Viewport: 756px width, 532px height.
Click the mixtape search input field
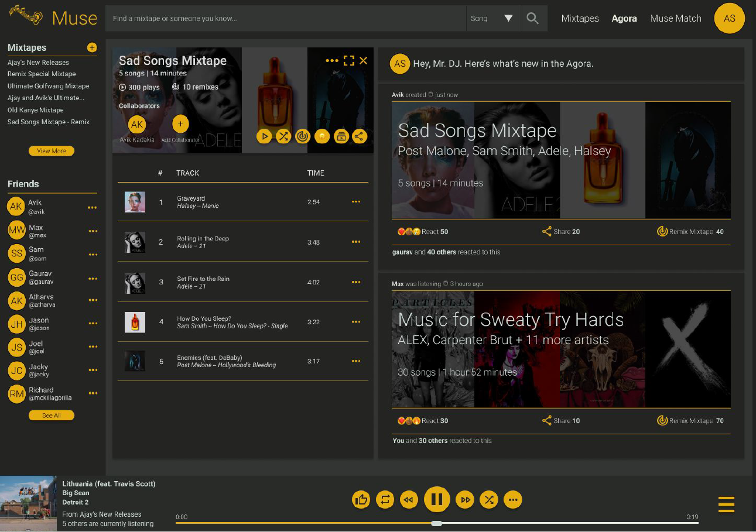click(x=286, y=18)
